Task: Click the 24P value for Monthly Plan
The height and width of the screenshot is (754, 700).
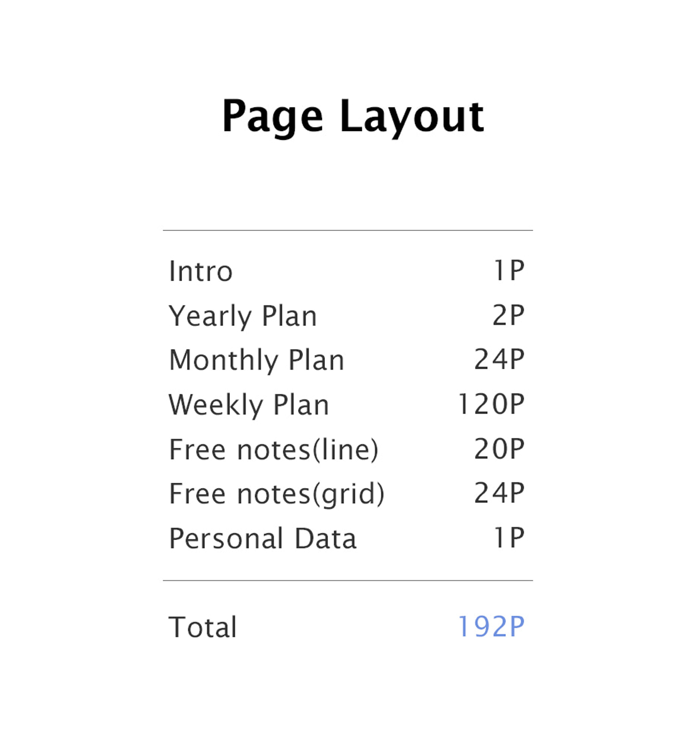Action: [x=499, y=360]
